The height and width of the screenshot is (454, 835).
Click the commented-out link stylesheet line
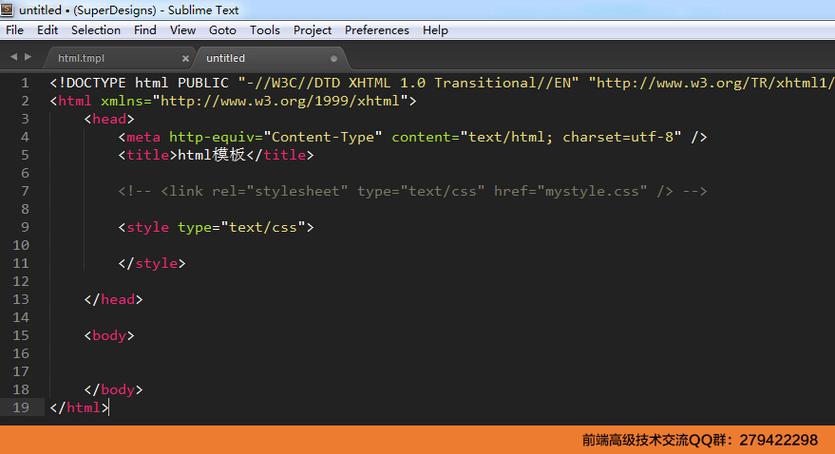pos(412,191)
